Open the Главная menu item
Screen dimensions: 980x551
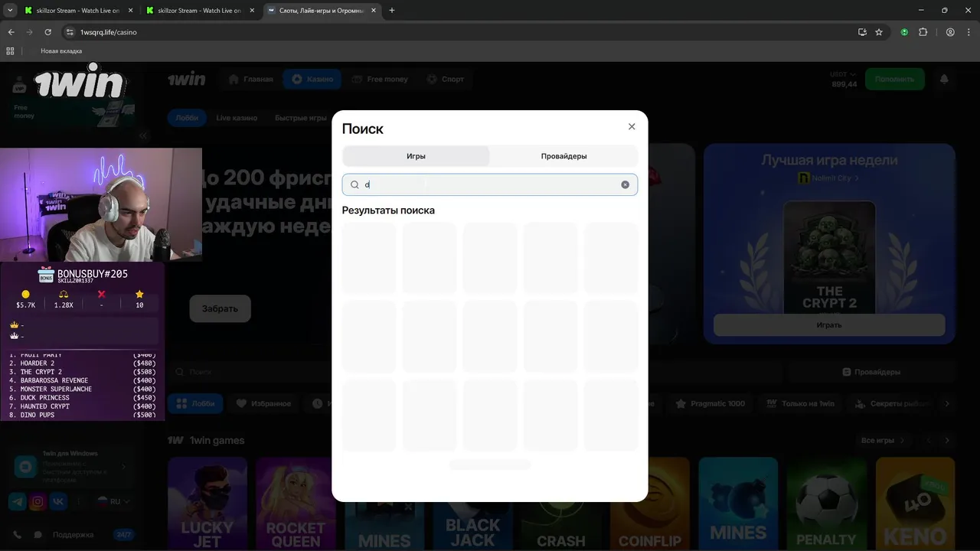pos(251,79)
